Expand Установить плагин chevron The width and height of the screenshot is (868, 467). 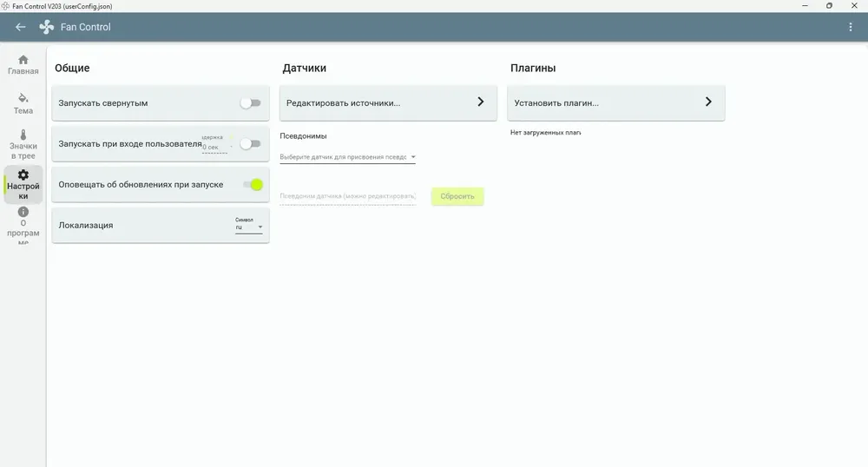point(708,102)
